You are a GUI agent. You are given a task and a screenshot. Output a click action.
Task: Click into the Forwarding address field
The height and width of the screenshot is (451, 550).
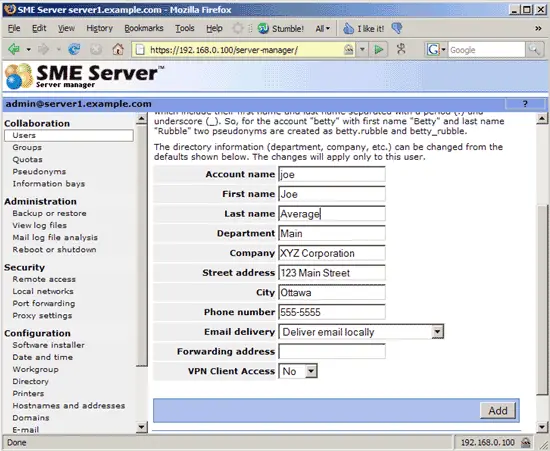(332, 351)
